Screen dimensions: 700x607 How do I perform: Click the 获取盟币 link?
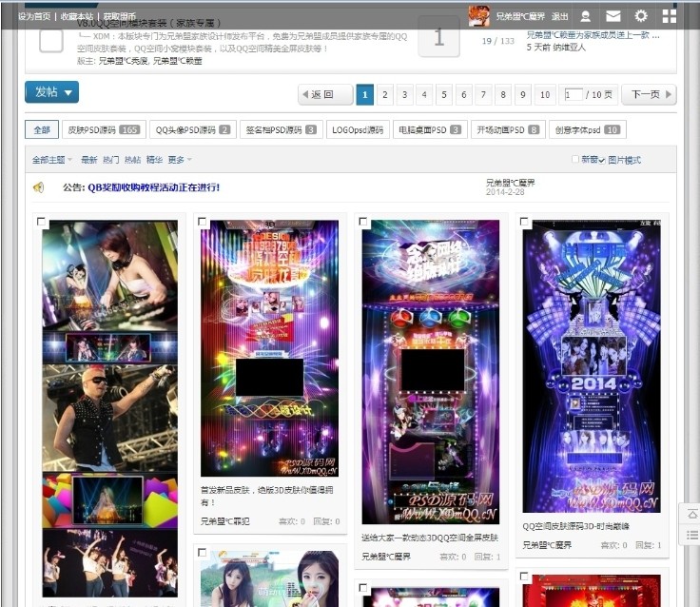(x=119, y=16)
